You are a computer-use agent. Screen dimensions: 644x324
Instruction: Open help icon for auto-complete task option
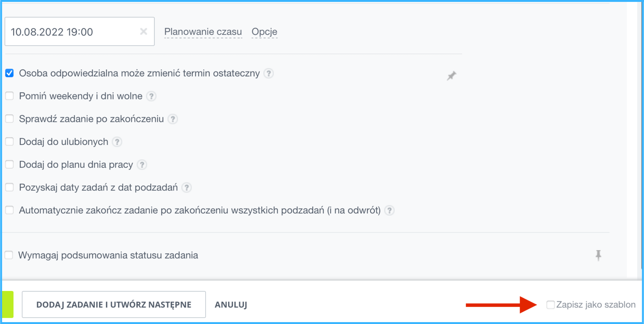point(389,210)
